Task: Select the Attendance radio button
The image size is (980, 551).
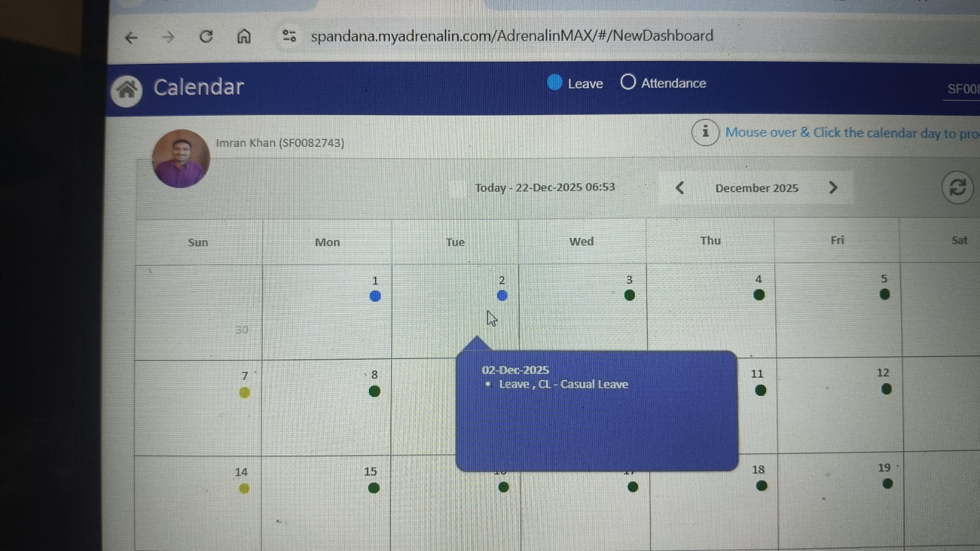Action: [628, 82]
